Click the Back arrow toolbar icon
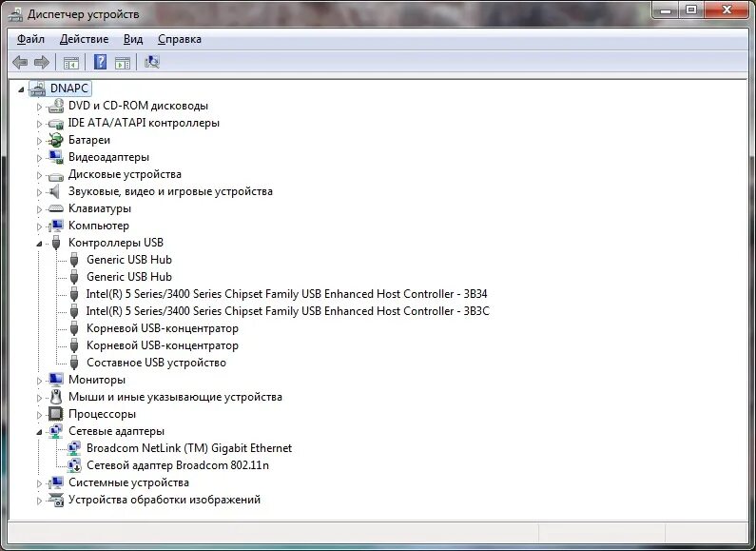The height and width of the screenshot is (551, 756). pos(20,62)
